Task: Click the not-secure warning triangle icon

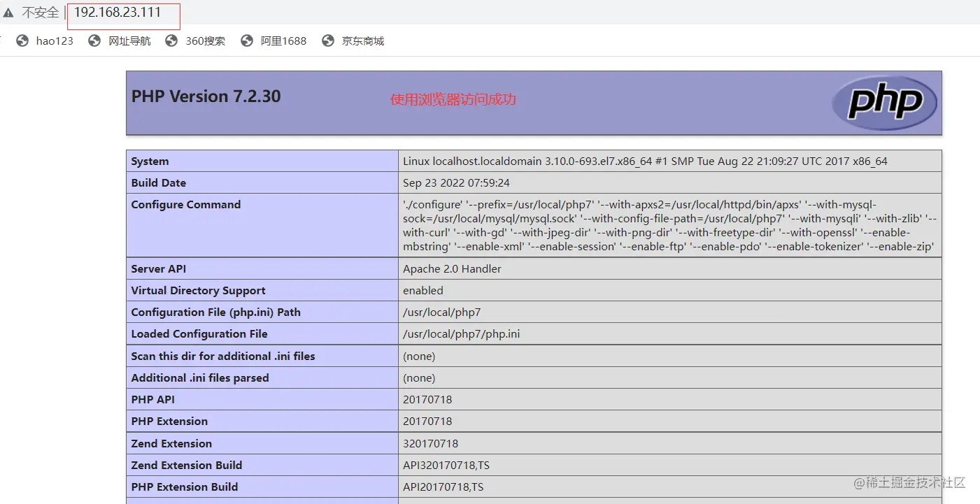Action: pos(8,13)
